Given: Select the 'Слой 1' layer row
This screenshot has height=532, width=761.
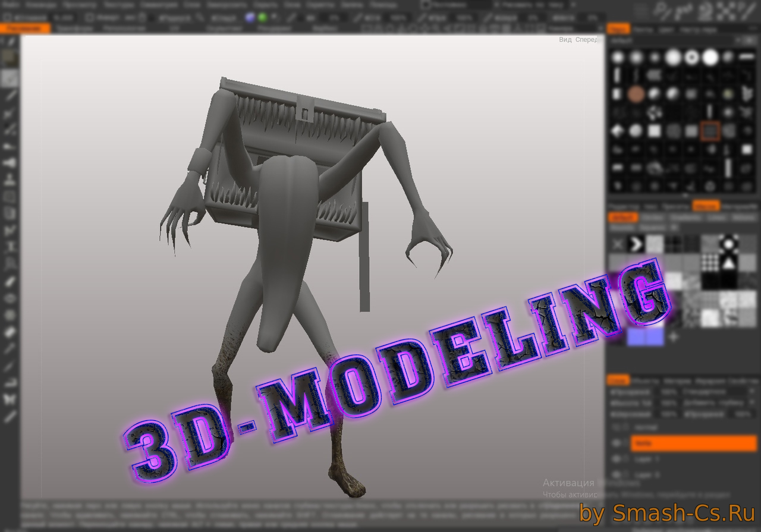Looking at the screenshot, I should pyautogui.click(x=693, y=459).
